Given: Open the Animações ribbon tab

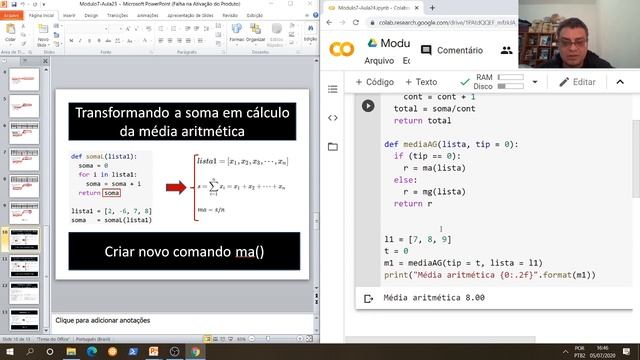Looking at the screenshot, I should tap(147, 15).
